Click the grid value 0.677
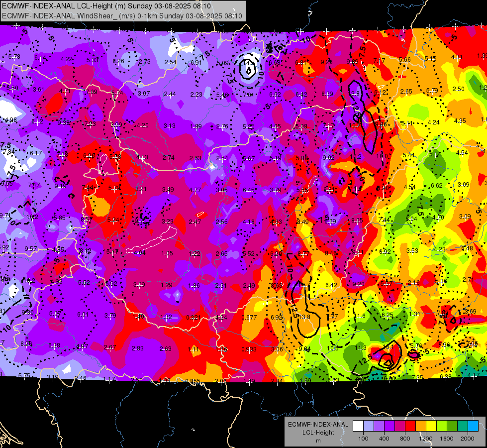487x448 pixels. coord(249,318)
